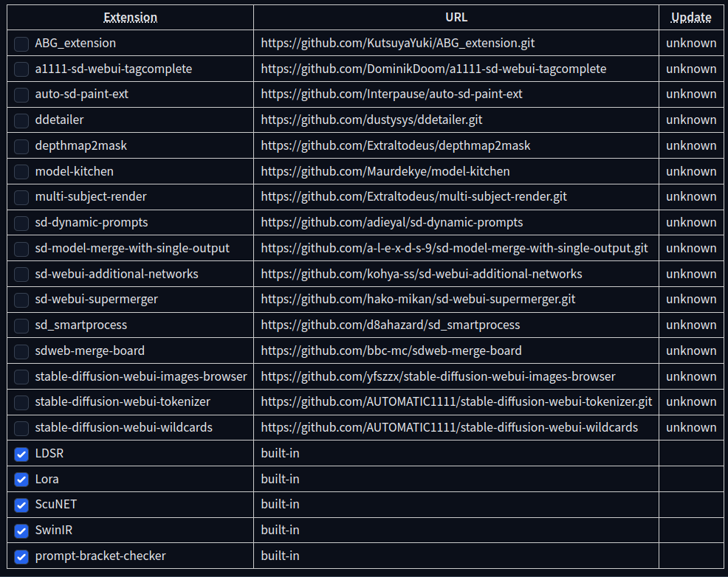Uncheck the SwinIR extension

pos(21,531)
